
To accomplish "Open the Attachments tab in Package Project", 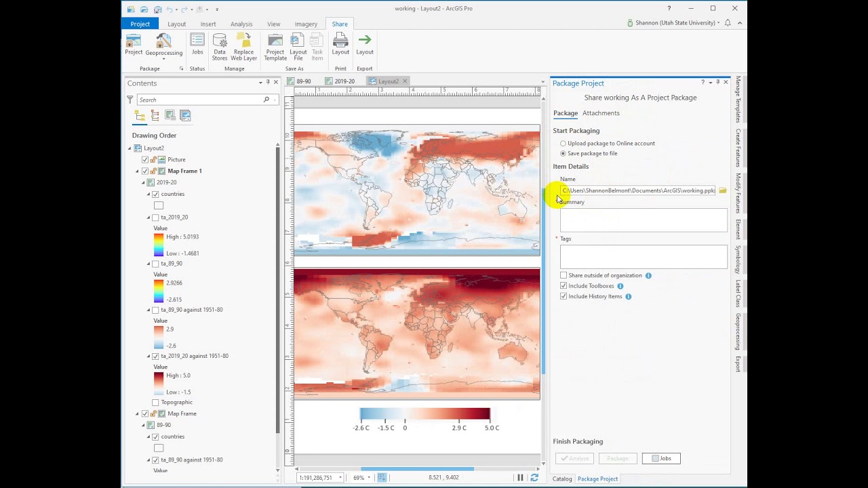I will point(601,113).
